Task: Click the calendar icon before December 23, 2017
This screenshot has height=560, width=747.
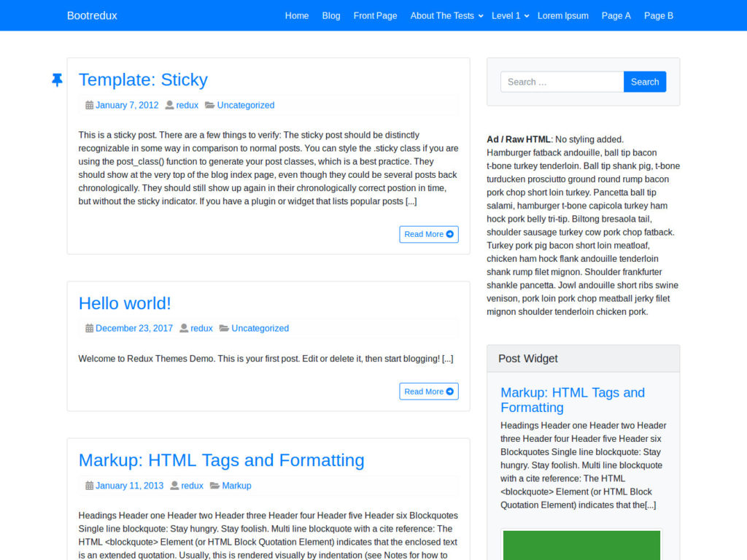Action: (89, 328)
